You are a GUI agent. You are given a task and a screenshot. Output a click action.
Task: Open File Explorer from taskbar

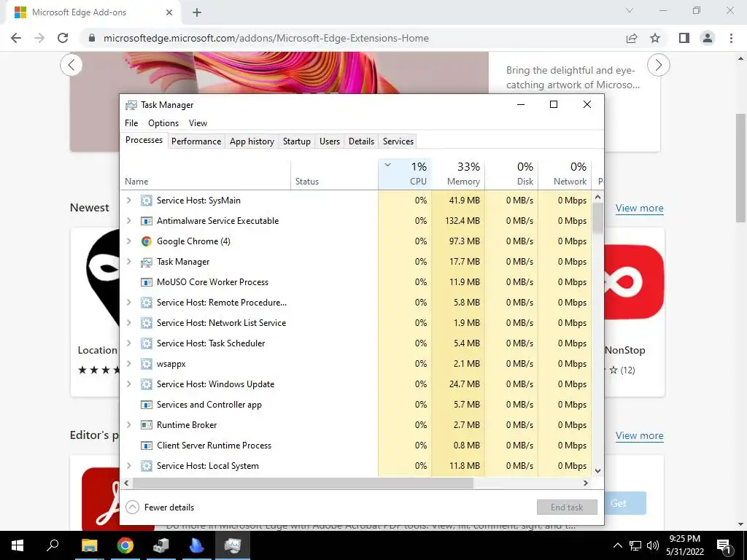click(x=89, y=545)
